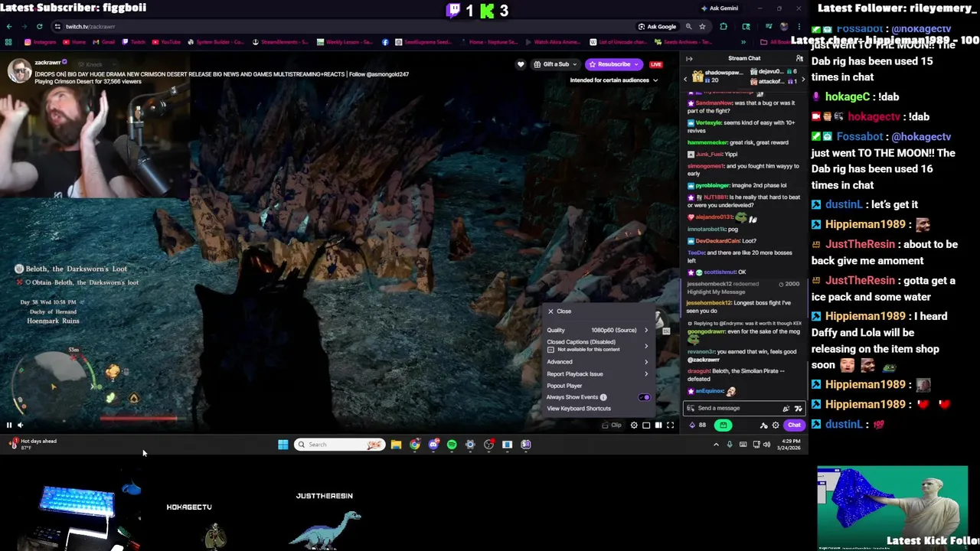Show previous top gifters with left chevron
980x551 pixels.
(686, 77)
